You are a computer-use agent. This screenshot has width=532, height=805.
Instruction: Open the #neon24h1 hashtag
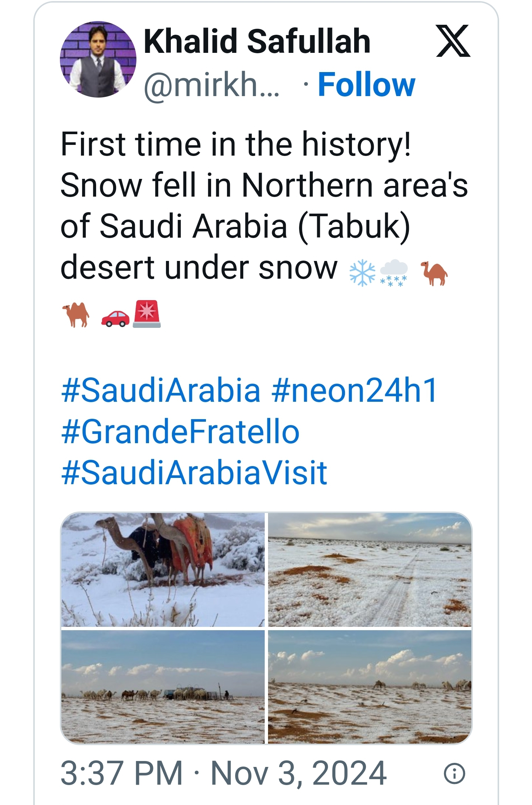click(355, 390)
